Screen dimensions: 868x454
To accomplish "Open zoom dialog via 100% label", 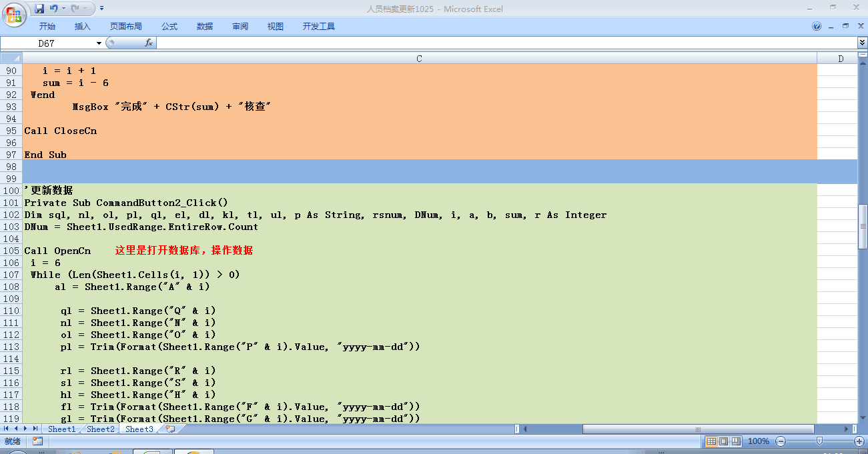I will coord(758,441).
